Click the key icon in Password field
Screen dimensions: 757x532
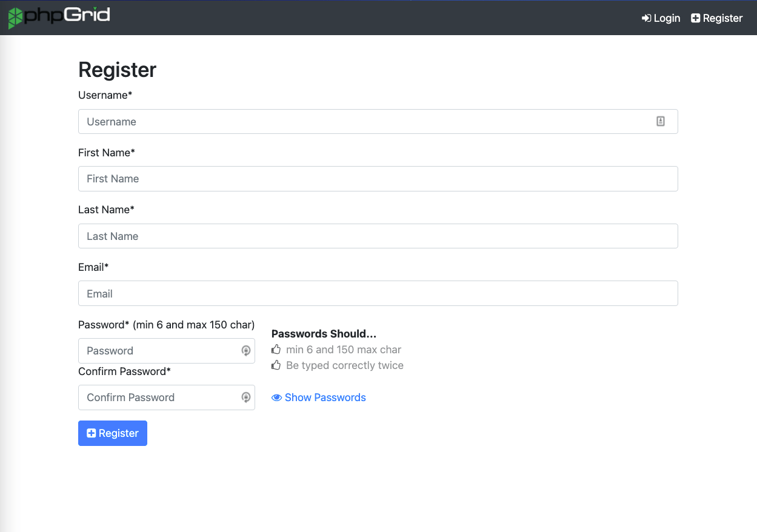point(246,350)
